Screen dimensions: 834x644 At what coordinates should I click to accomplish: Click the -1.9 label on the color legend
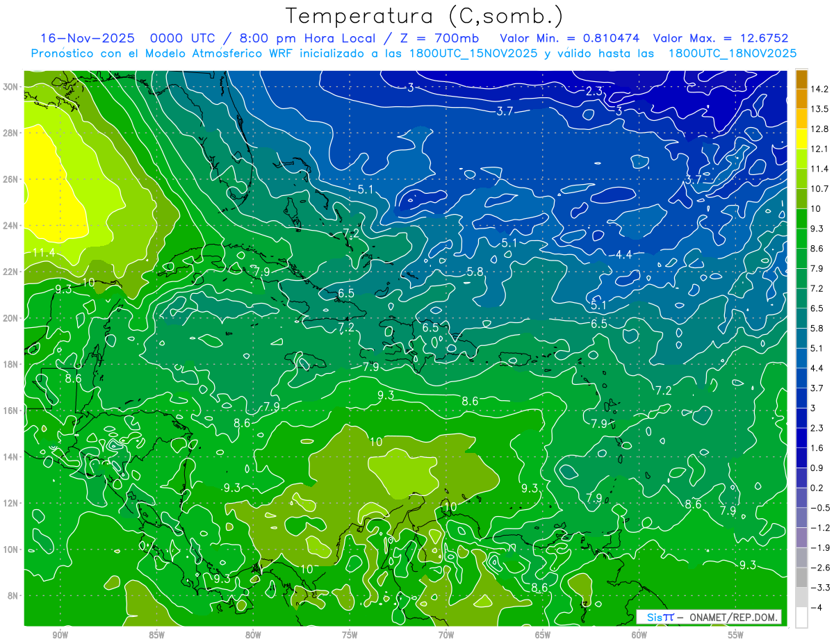click(820, 547)
